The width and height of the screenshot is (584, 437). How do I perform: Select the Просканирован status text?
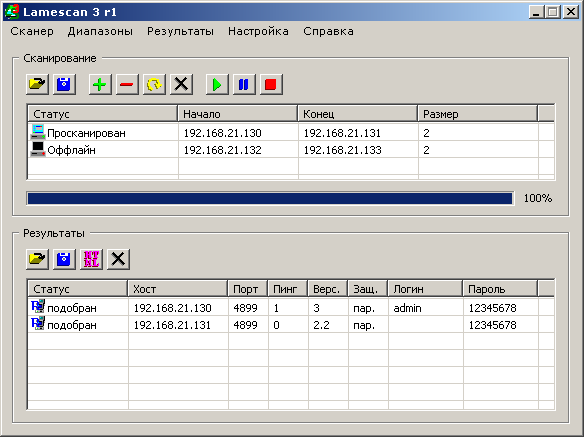click(86, 133)
